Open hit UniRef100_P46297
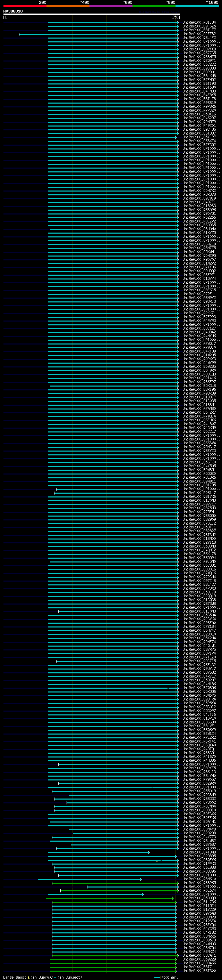222x980 pixels. (x=199, y=118)
